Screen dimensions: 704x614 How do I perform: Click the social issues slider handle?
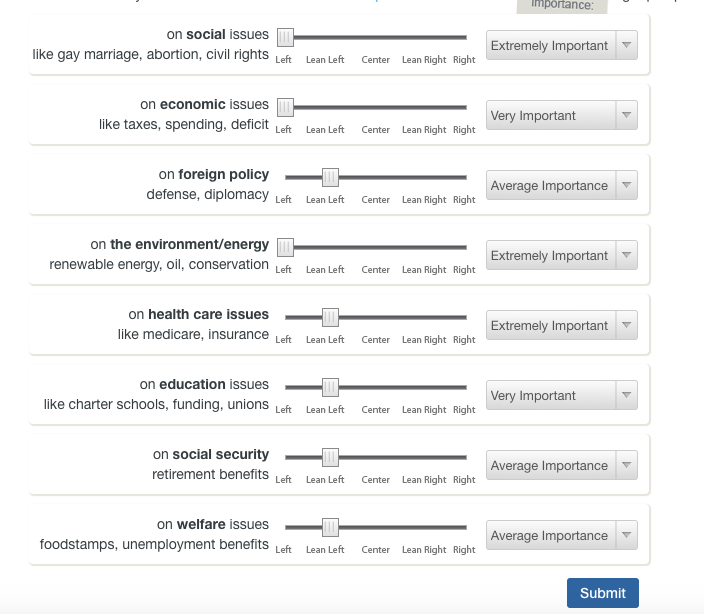285,38
